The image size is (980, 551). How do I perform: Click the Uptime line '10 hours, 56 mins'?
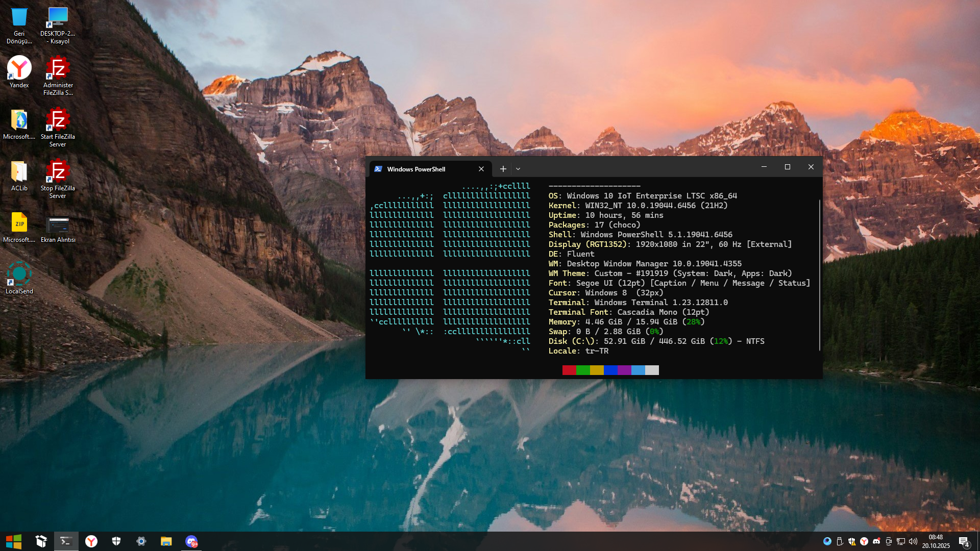(606, 215)
